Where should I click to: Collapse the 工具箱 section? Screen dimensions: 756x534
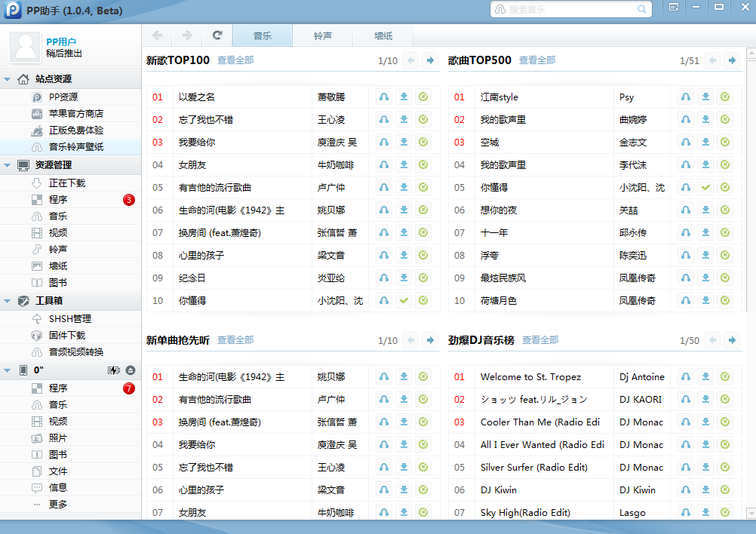point(7,301)
